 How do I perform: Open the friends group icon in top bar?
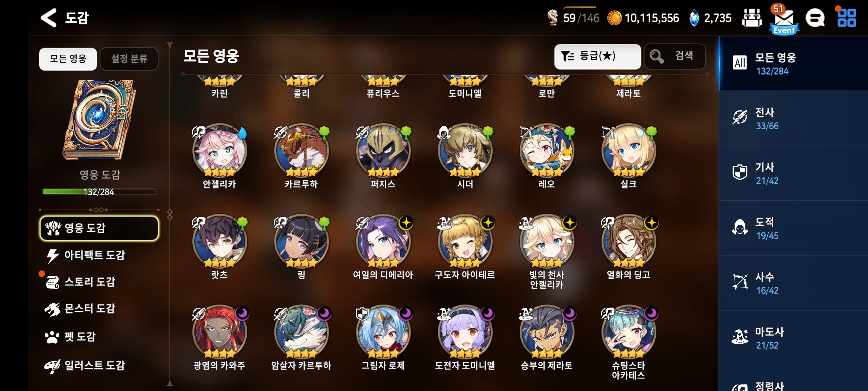[752, 18]
